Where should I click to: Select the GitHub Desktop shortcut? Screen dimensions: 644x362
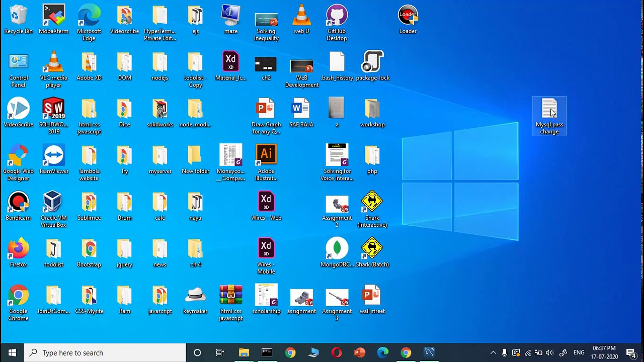click(x=337, y=23)
